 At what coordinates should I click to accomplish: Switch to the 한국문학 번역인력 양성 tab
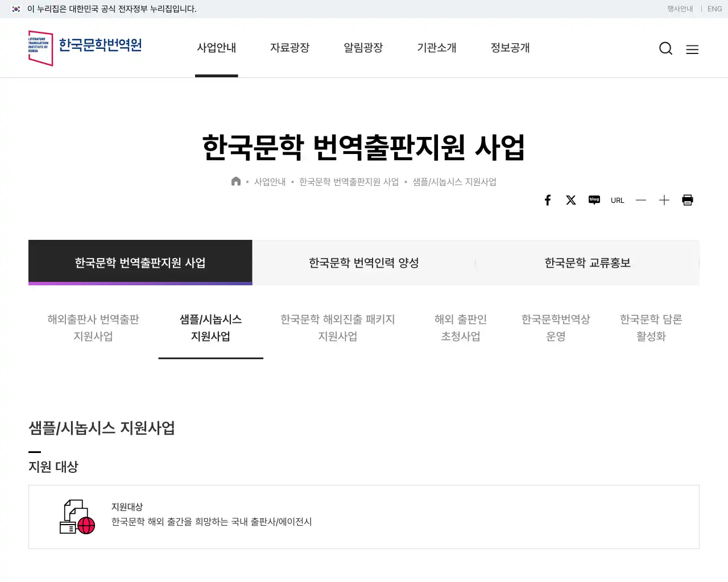[364, 263]
